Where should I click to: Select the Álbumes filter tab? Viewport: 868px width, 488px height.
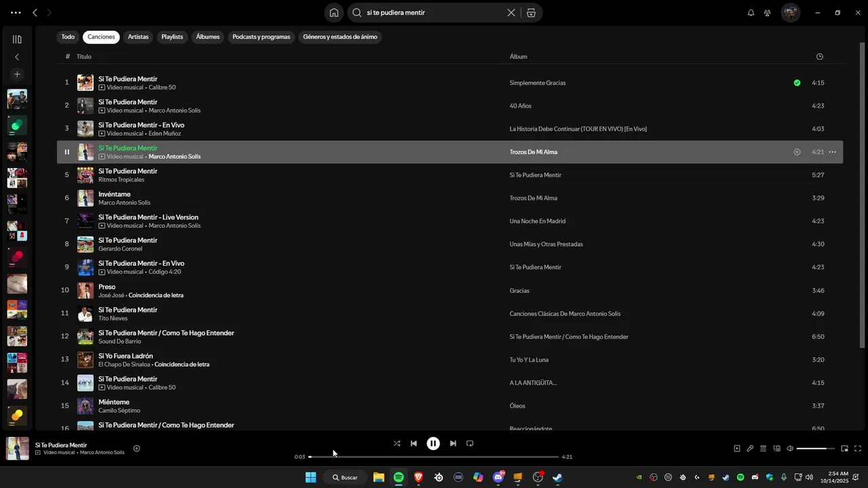click(208, 37)
